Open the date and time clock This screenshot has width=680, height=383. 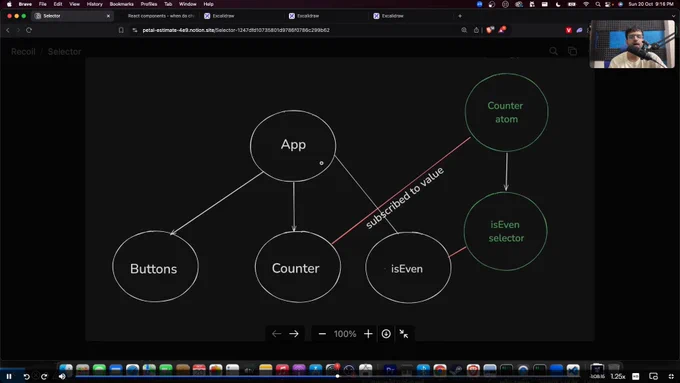pyautogui.click(x=651, y=4)
